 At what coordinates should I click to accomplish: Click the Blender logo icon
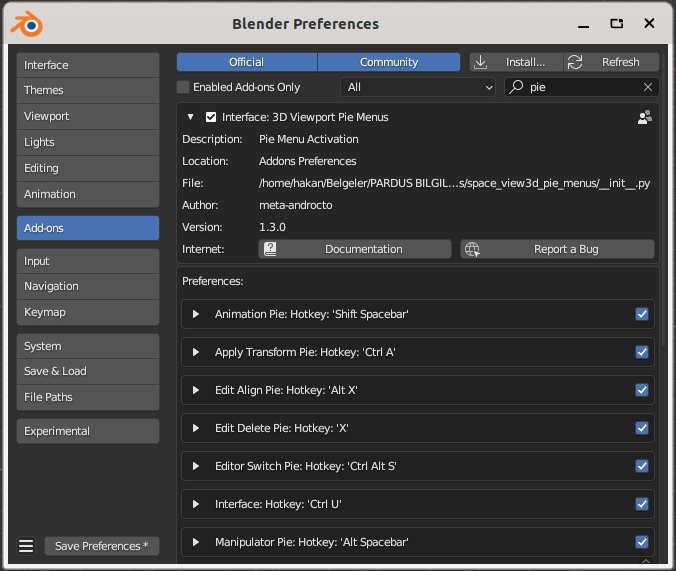click(x=28, y=24)
